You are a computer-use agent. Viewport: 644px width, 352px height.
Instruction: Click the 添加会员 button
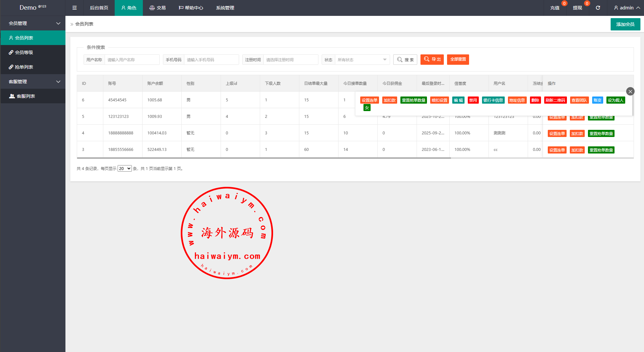pyautogui.click(x=625, y=24)
